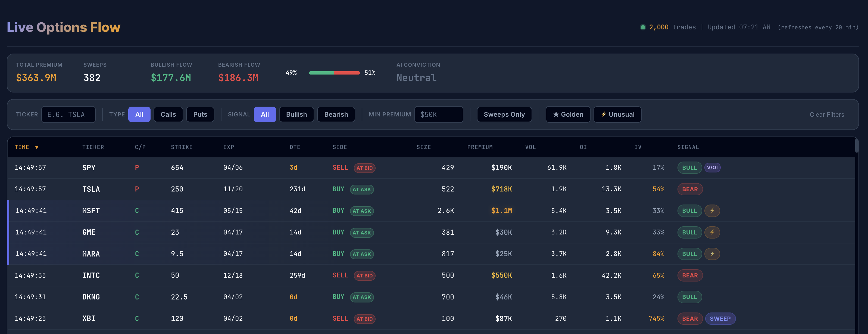Click the V/OI badge on the SPY row
The width and height of the screenshot is (868, 334).
[x=712, y=167]
